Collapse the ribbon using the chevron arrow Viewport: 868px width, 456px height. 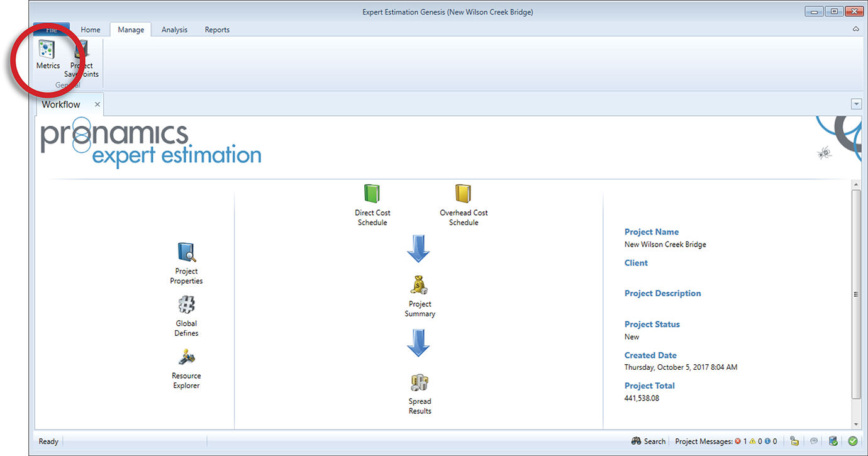855,30
